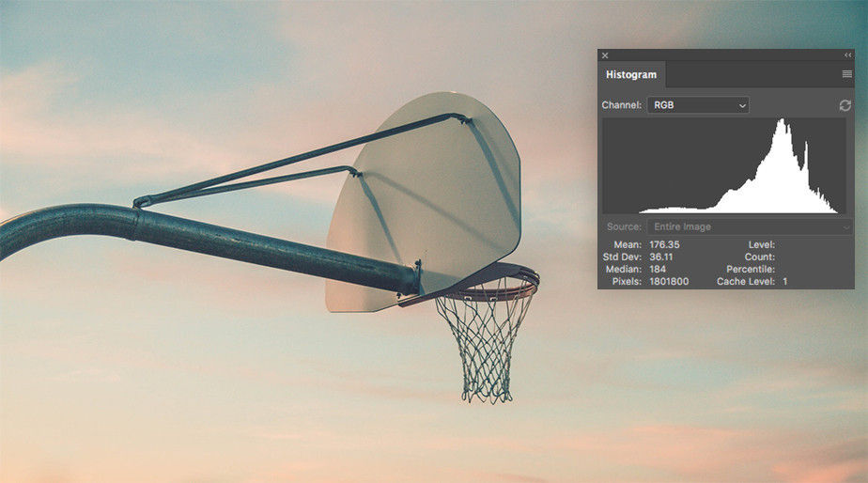Viewport: 868px width, 483px height.
Task: Click the Level label in statistics
Action: pos(761,244)
